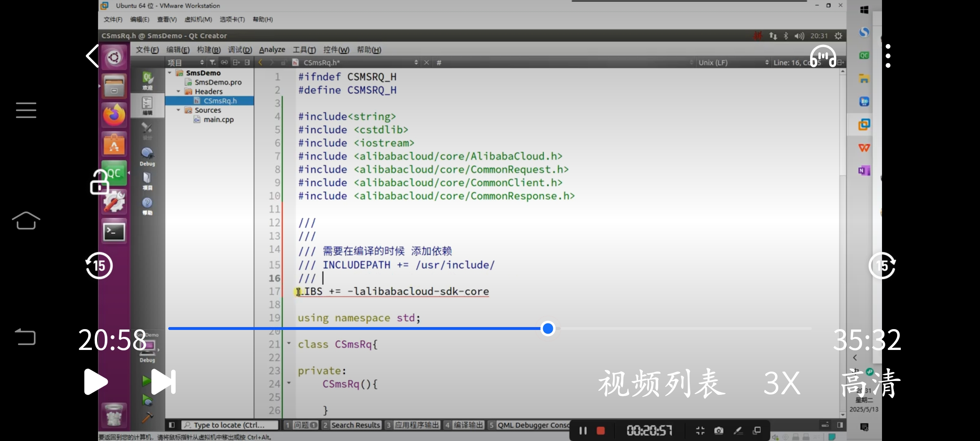Open the audio-only headphone mode

coord(823,56)
